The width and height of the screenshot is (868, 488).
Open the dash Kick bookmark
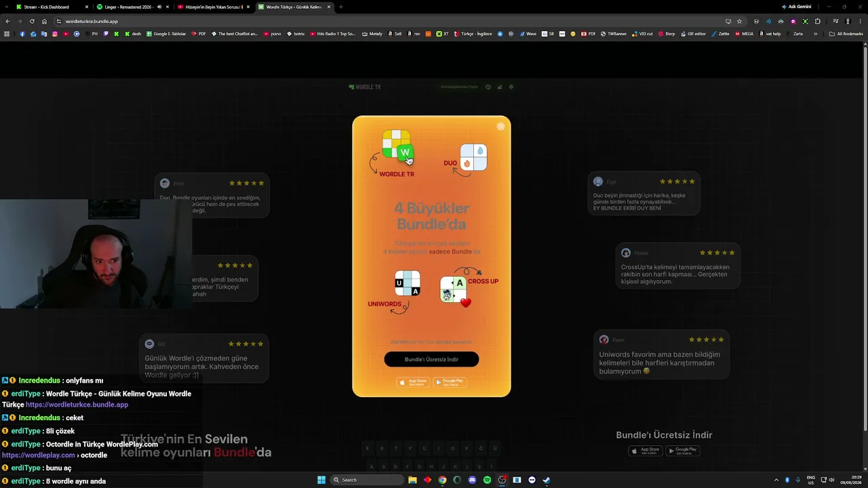pos(132,33)
